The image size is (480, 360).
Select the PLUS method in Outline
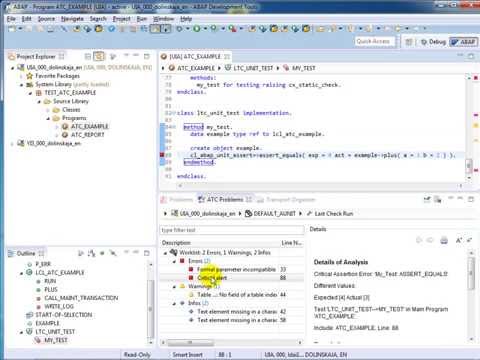(x=47, y=289)
